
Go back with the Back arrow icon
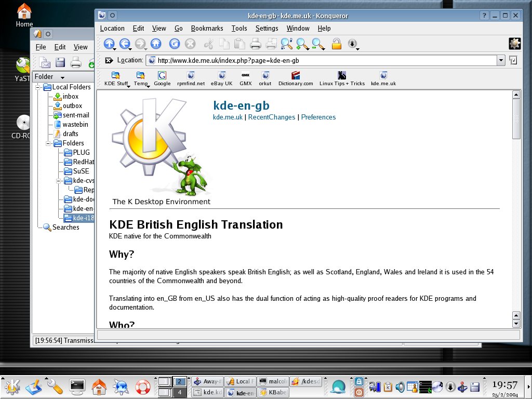[x=125, y=44]
